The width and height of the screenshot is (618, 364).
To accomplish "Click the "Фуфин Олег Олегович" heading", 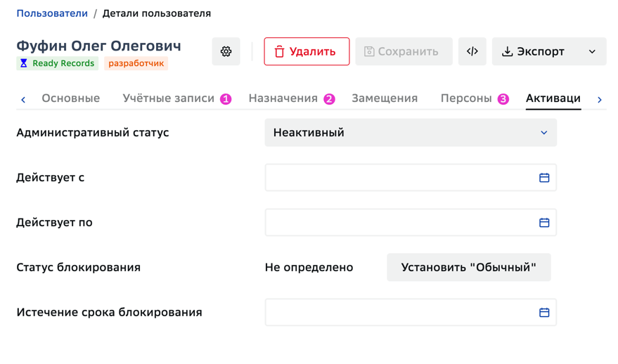I will pyautogui.click(x=99, y=46).
